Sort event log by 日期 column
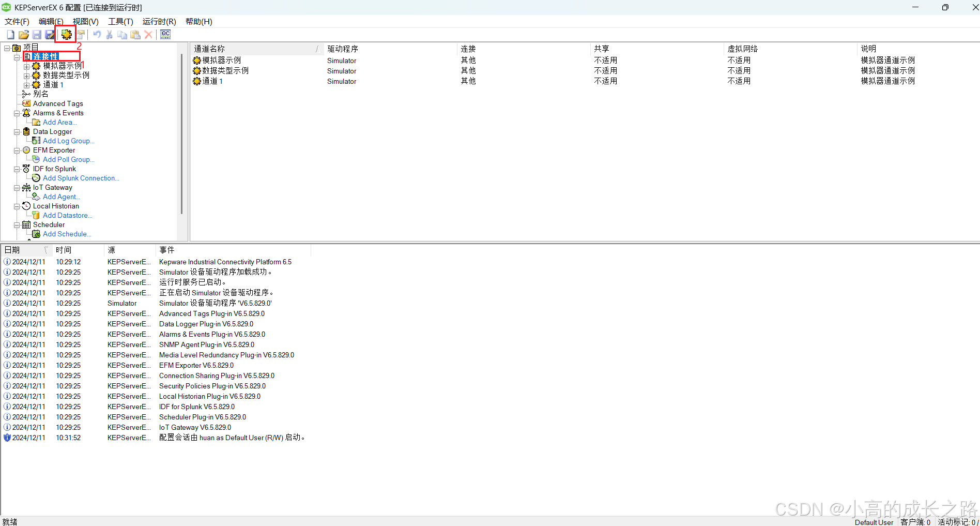Screen dimensions: 980x526 coord(26,250)
